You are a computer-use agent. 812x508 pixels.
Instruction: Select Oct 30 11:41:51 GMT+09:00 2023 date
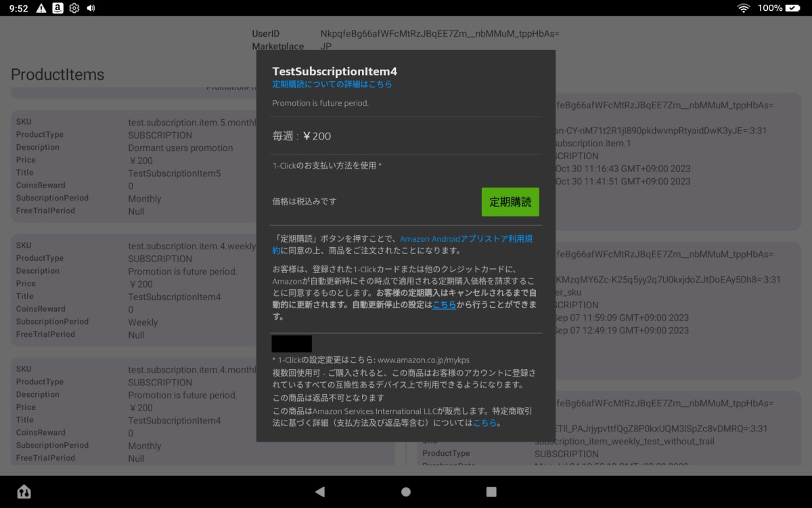coord(623,182)
